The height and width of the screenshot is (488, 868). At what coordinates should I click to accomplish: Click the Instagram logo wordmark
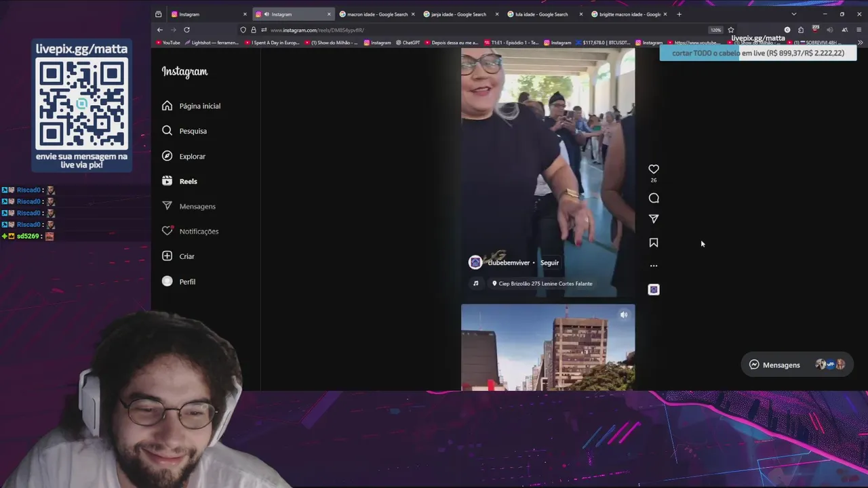coord(184,72)
